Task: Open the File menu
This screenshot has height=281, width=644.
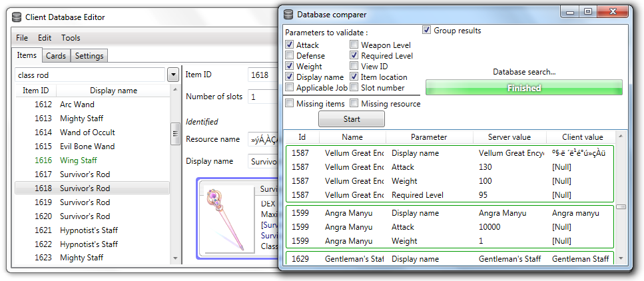Action: coord(22,38)
